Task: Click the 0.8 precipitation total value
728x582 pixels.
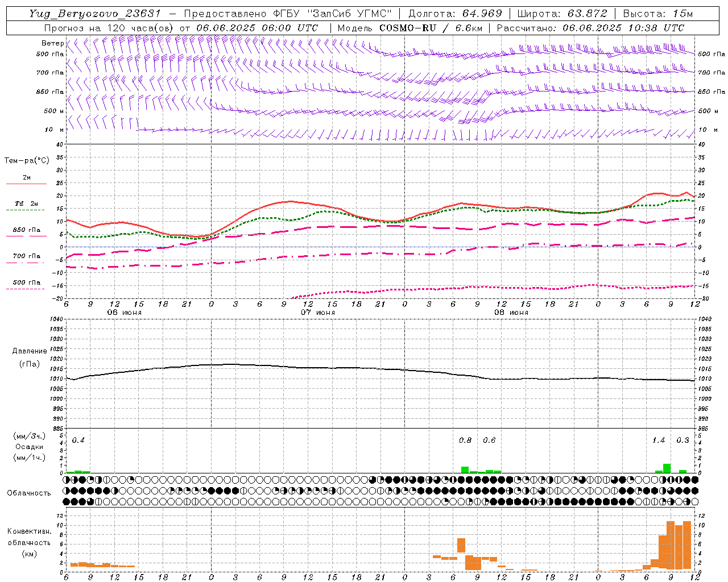Action: (465, 440)
